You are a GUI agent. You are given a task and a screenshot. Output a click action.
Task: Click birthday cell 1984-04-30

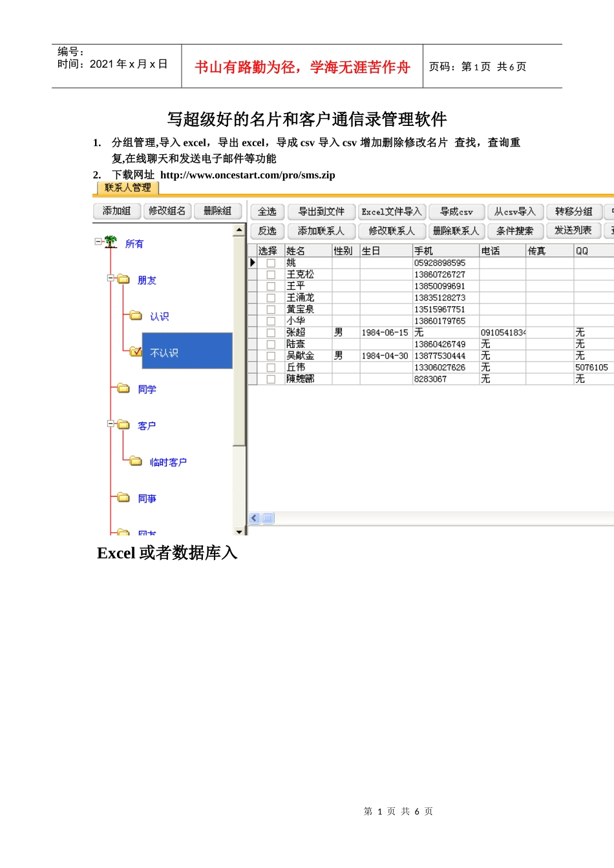point(385,356)
